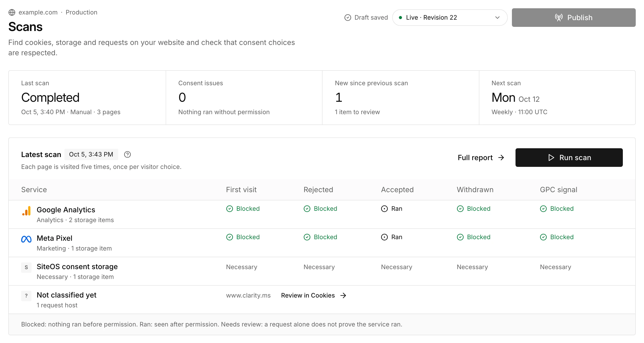Click Meta Pixel Accepted Ran status
Image resolution: width=644 pixels, height=343 pixels.
click(x=392, y=237)
